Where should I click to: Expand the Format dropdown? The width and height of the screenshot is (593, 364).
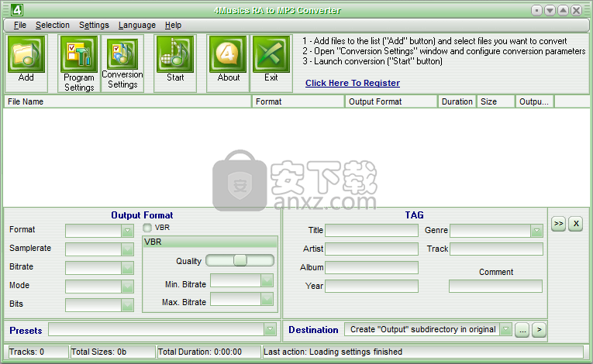click(x=127, y=231)
